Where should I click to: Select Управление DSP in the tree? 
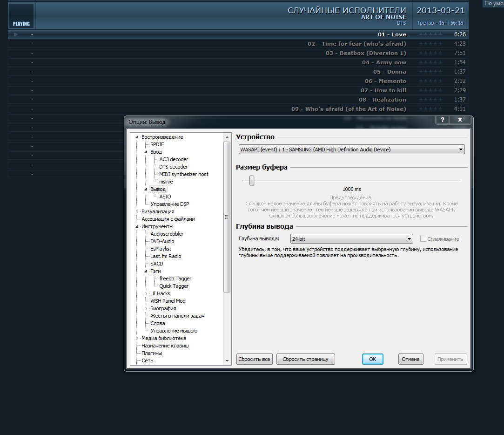pyautogui.click(x=169, y=204)
